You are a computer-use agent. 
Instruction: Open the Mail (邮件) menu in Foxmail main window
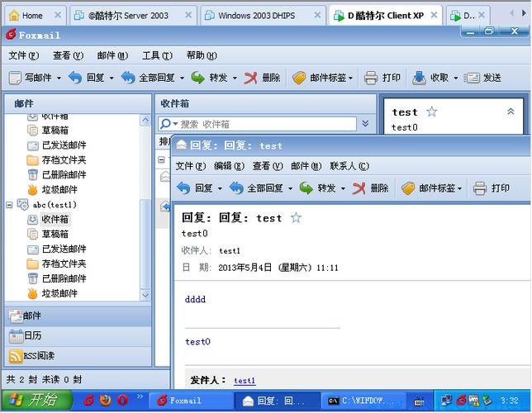[112, 55]
